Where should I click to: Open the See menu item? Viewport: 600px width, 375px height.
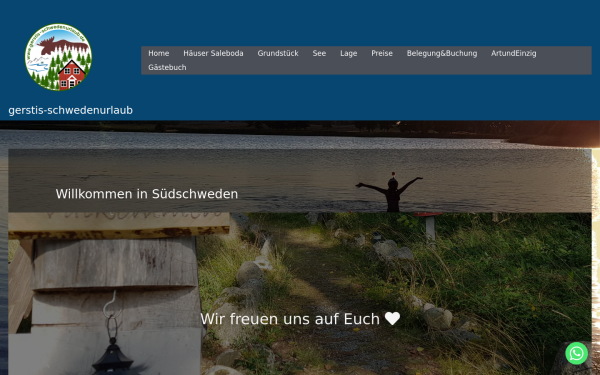click(319, 54)
